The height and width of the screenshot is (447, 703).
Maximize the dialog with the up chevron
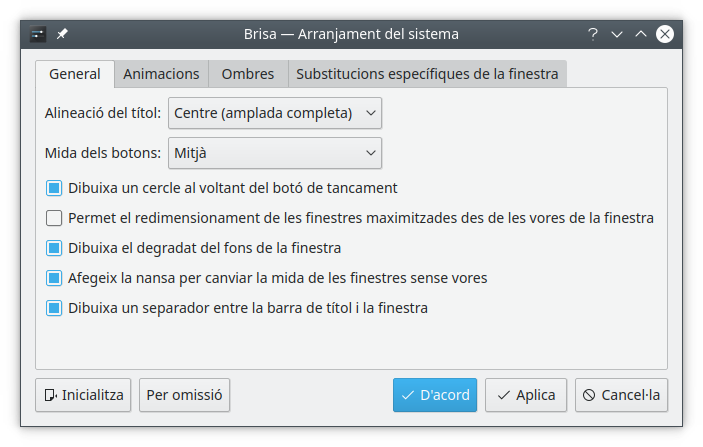tap(641, 34)
